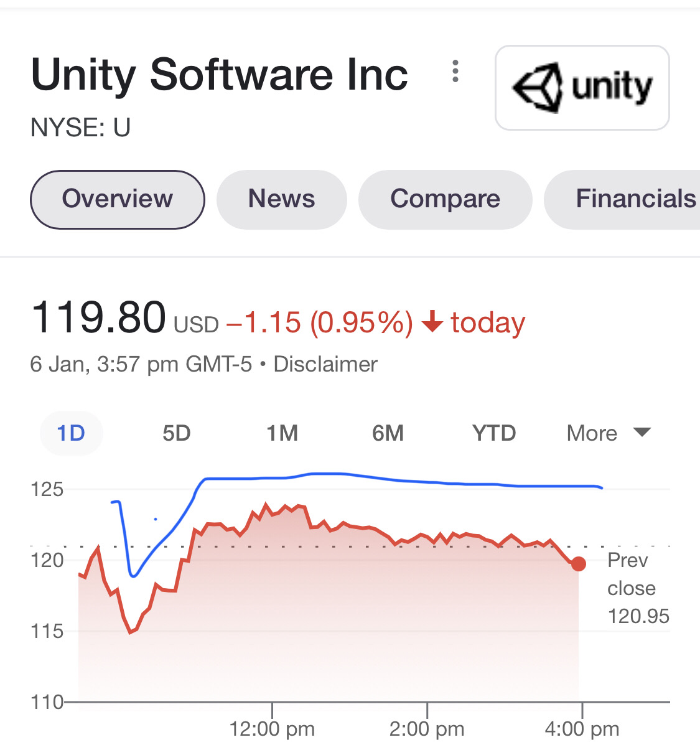The width and height of the screenshot is (700, 755).
Task: Click the Unity Software Inc title
Action: pyautogui.click(x=220, y=75)
